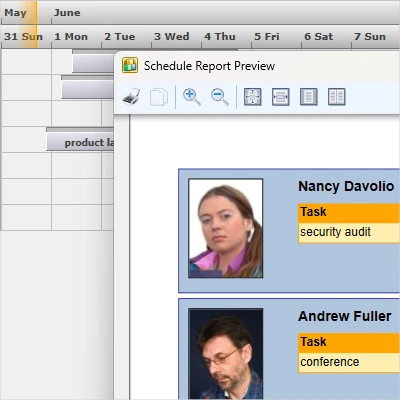Switch to two-page layout icon
The height and width of the screenshot is (400, 400).
337,97
